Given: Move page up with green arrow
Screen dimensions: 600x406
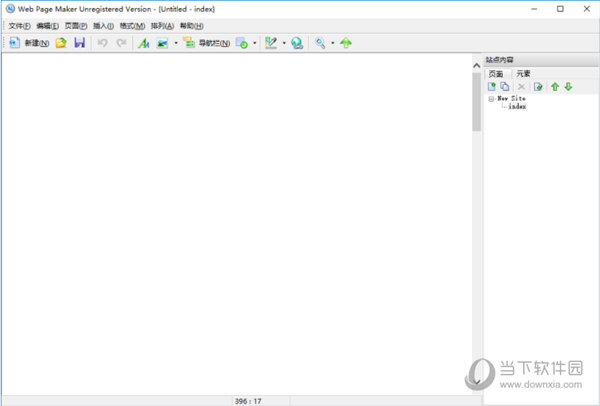Looking at the screenshot, I should click(555, 87).
